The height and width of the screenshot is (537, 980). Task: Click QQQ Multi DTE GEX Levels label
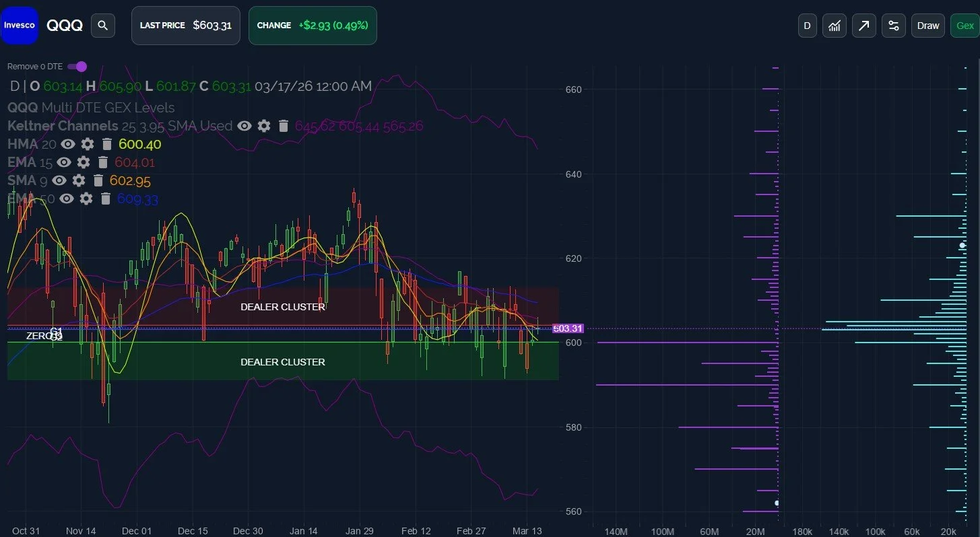[x=91, y=108]
